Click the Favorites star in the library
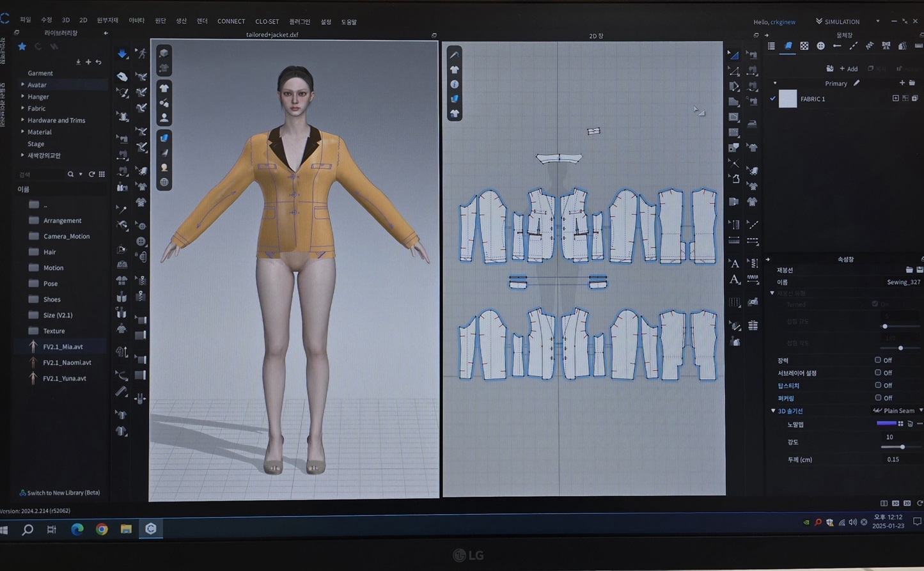The image size is (924, 571). coord(22,47)
